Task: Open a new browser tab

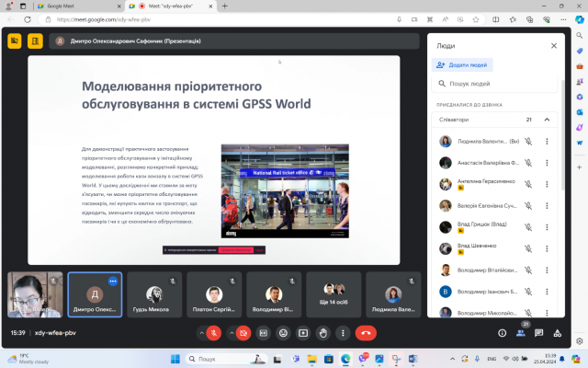Action: [x=226, y=6]
